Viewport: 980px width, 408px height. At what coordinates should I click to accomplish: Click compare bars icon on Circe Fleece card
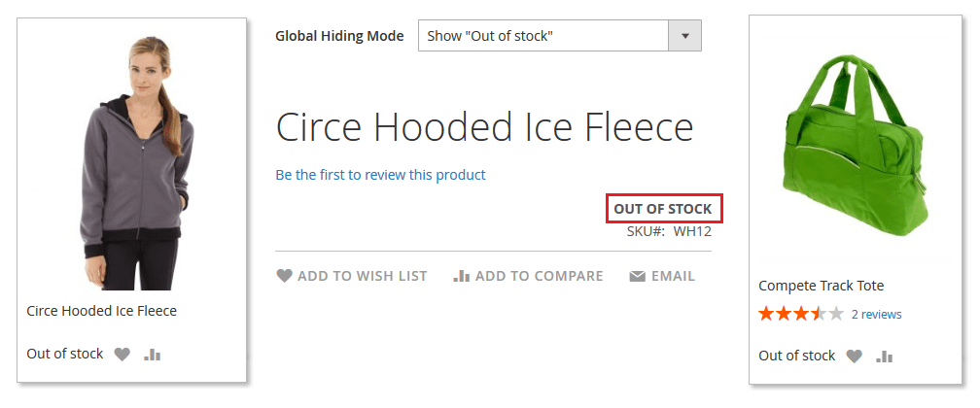[152, 355]
